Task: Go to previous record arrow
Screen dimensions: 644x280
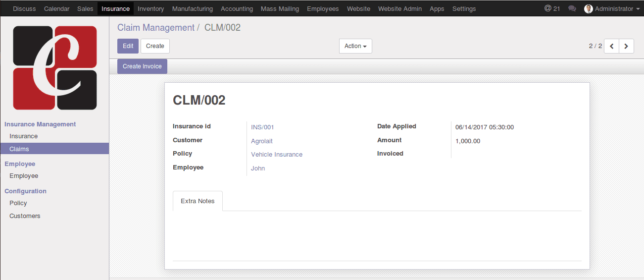Action: pyautogui.click(x=612, y=46)
